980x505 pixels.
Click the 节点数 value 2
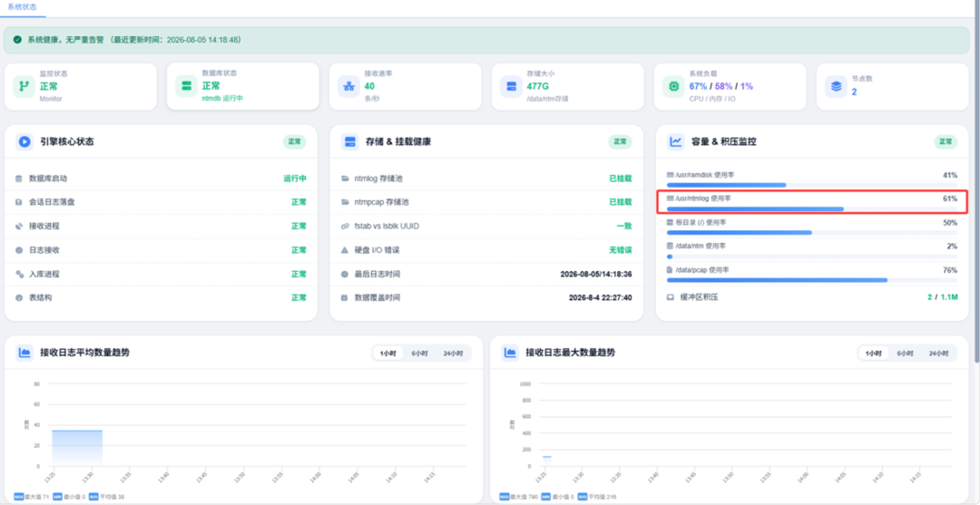855,92
